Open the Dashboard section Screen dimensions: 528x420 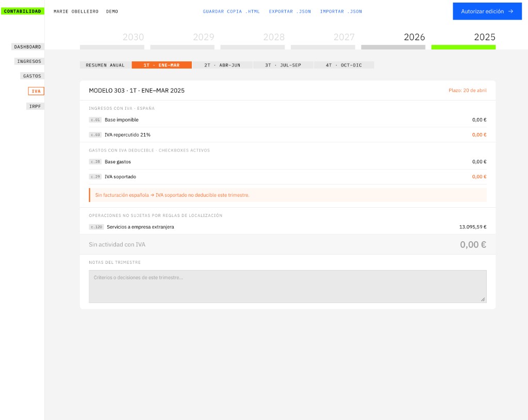(x=28, y=47)
